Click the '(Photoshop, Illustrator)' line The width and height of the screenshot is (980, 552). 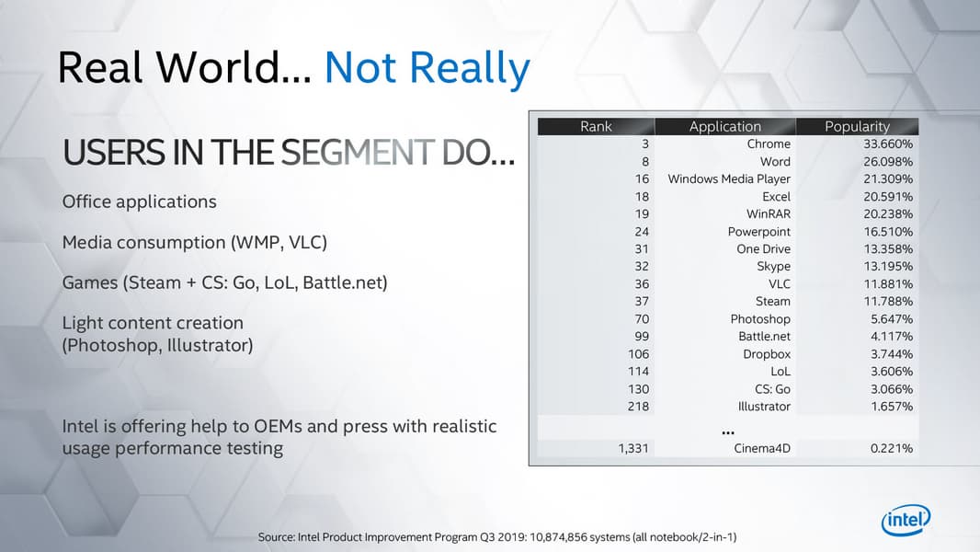(157, 345)
